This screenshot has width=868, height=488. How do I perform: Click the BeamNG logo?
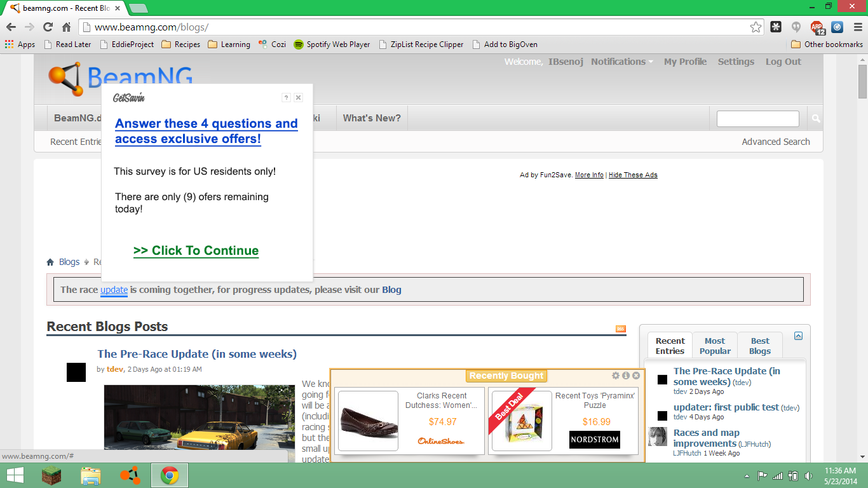[121, 78]
